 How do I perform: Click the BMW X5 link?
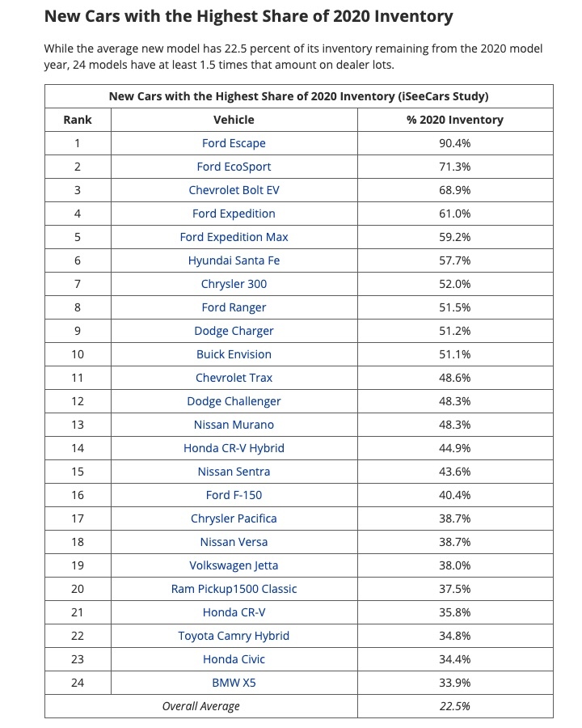point(234,683)
